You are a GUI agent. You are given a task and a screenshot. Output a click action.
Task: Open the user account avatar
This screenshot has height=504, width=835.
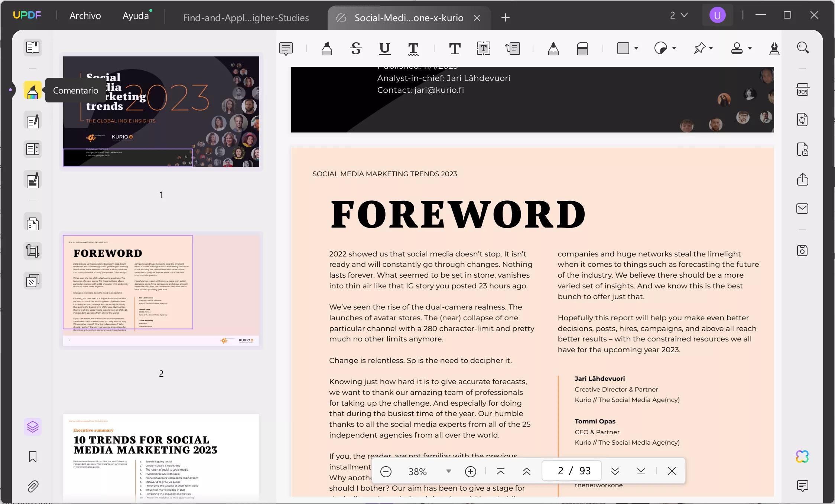[717, 15]
